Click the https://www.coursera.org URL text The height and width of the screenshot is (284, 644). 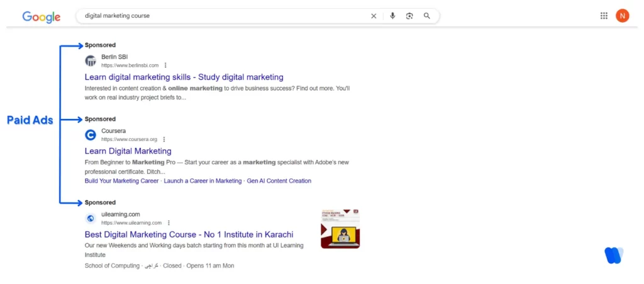(x=130, y=139)
